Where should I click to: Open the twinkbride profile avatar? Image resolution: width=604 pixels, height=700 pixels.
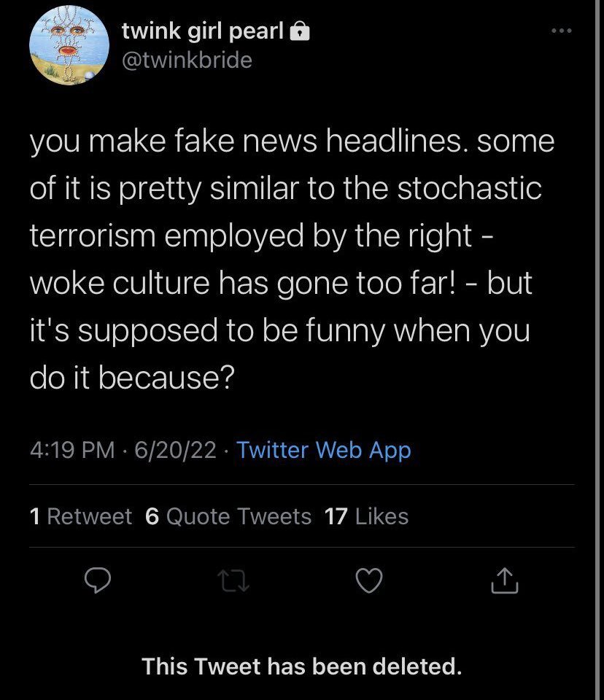63,45
